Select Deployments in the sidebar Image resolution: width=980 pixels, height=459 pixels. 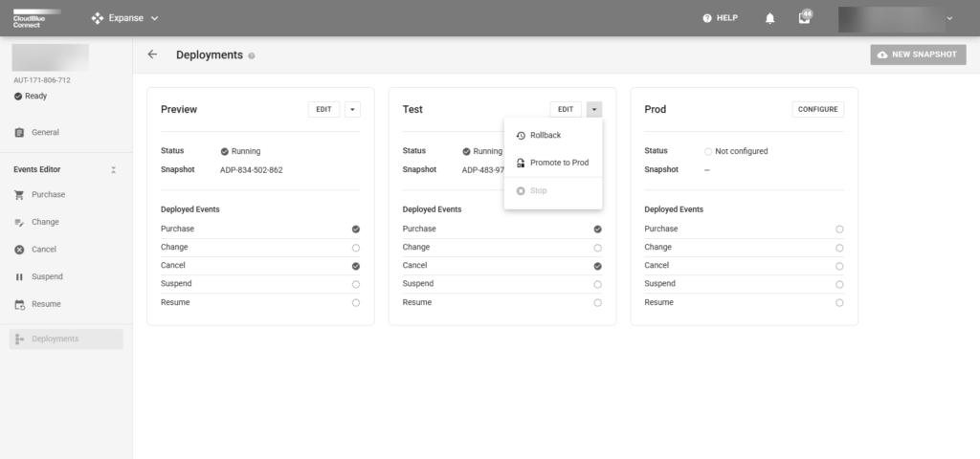click(x=66, y=339)
